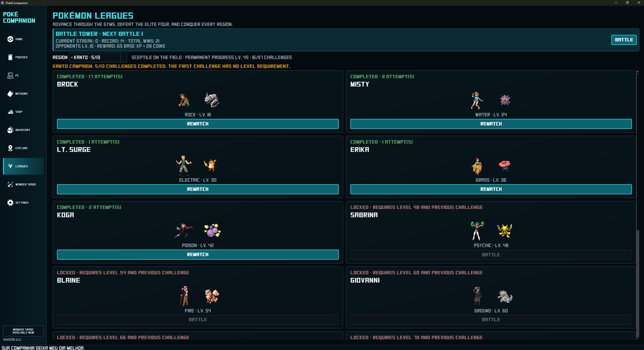Image resolution: width=644 pixels, height=350 pixels.
Task: Click the 'Current Streak: 0' stats line
Action: pyautogui.click(x=108, y=41)
